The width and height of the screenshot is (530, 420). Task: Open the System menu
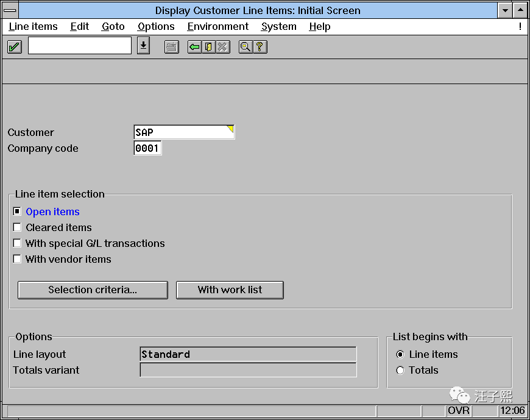pyautogui.click(x=278, y=26)
